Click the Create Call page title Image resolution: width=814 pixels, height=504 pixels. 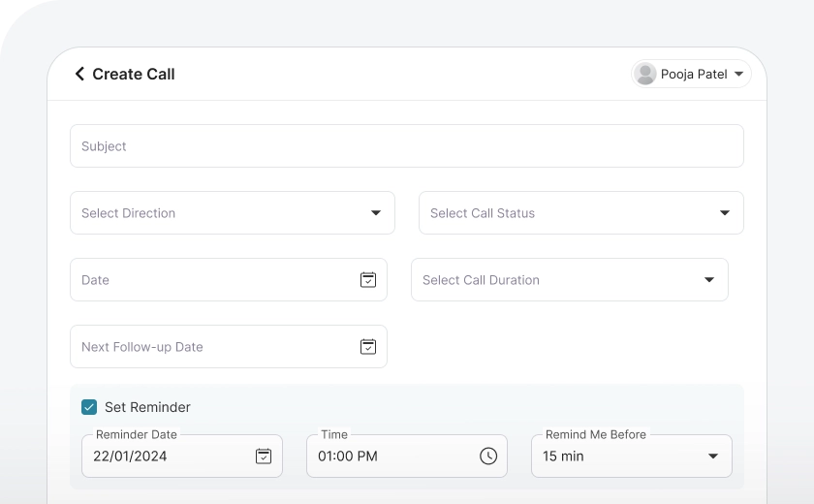point(133,74)
